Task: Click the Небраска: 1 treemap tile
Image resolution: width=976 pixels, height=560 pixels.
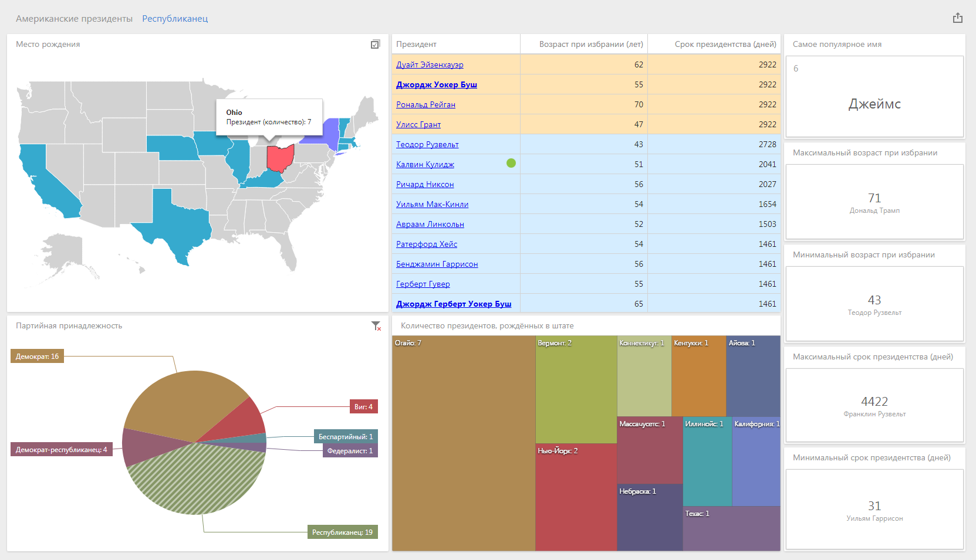Action: point(650,517)
